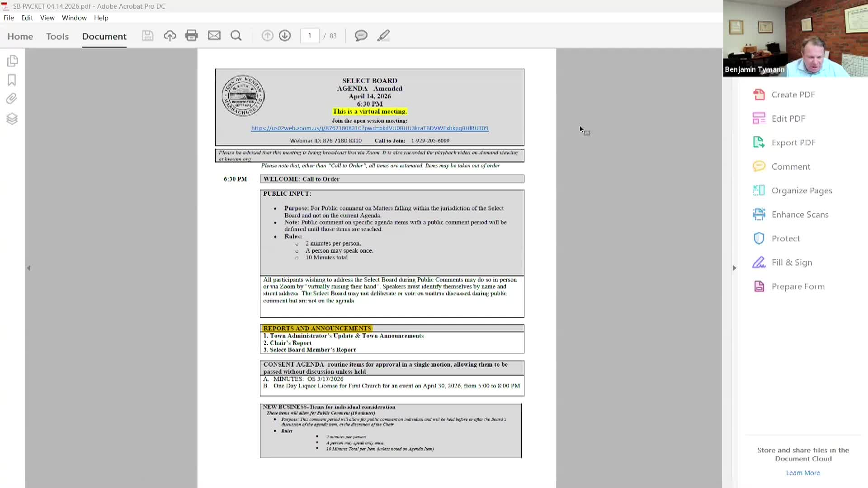Click the Print icon in toolbar
868x488 pixels.
(x=192, y=36)
